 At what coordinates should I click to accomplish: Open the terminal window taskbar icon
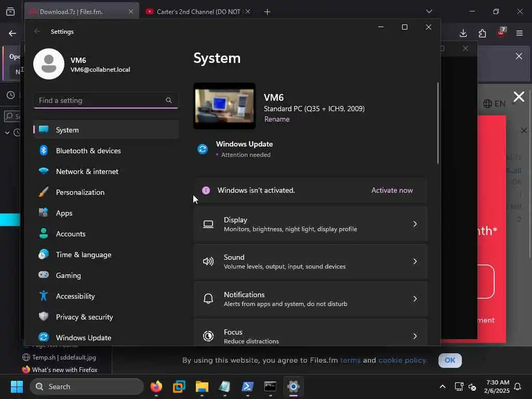[x=270, y=387]
